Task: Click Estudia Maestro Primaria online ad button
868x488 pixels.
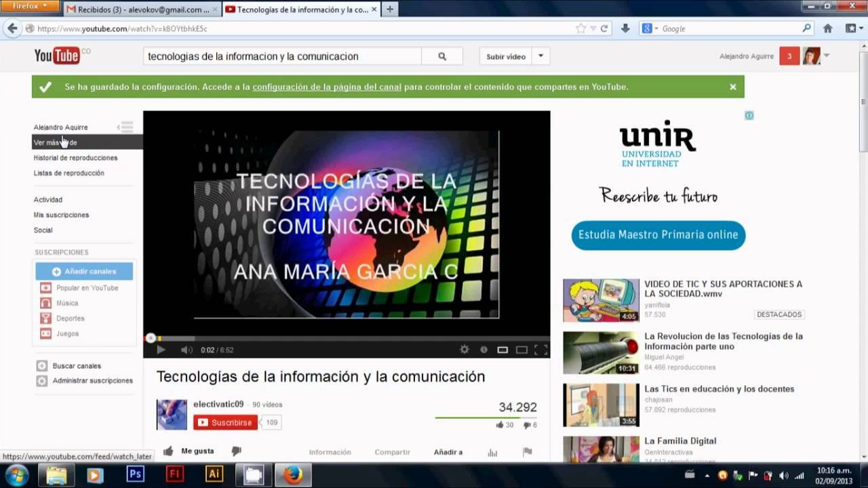Action: click(x=658, y=235)
